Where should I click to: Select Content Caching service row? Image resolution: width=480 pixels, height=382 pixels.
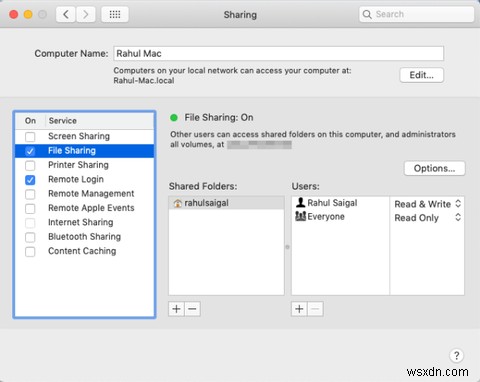[84, 251]
